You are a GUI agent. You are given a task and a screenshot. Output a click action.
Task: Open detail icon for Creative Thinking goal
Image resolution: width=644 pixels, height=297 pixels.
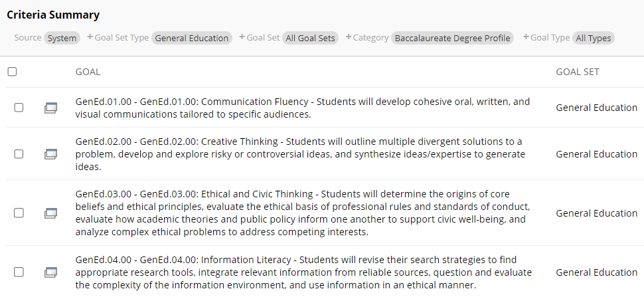pyautogui.click(x=50, y=154)
